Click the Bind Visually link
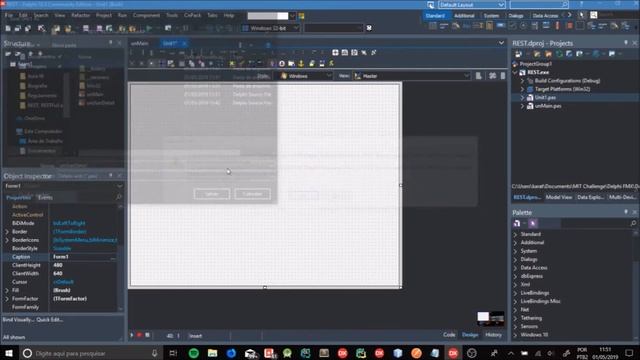Viewport: 640px width, 360px height. click(17, 320)
